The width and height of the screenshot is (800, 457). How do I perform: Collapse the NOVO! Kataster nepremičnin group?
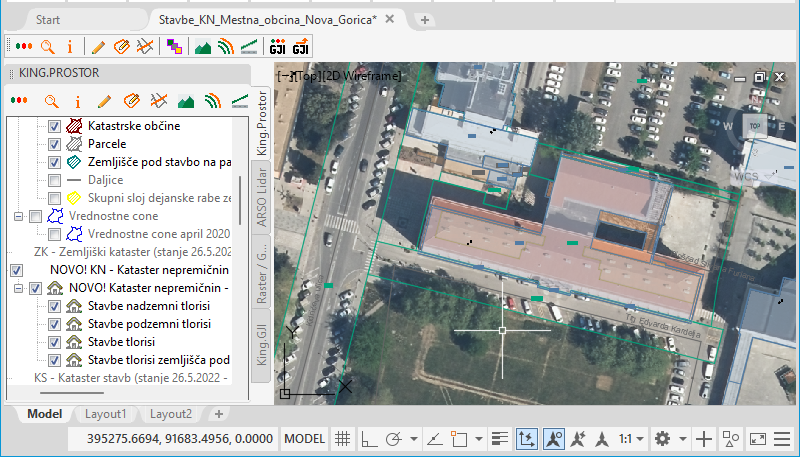[x=19, y=288]
